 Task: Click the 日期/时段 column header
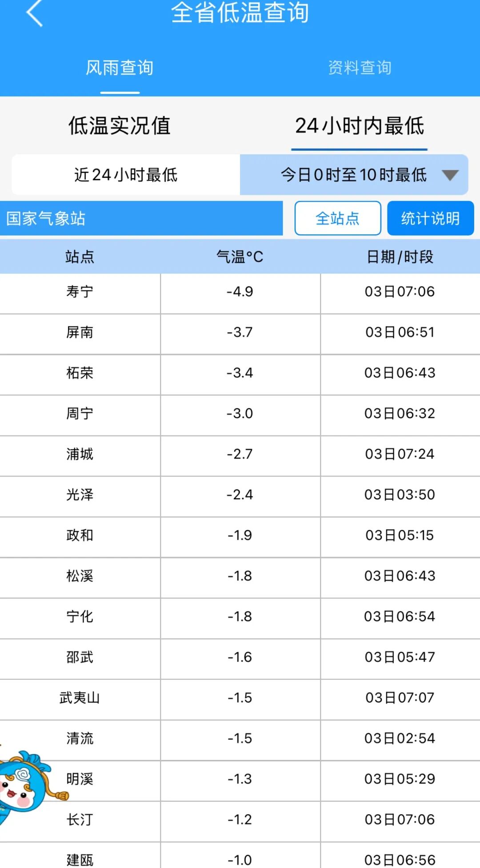tap(400, 257)
